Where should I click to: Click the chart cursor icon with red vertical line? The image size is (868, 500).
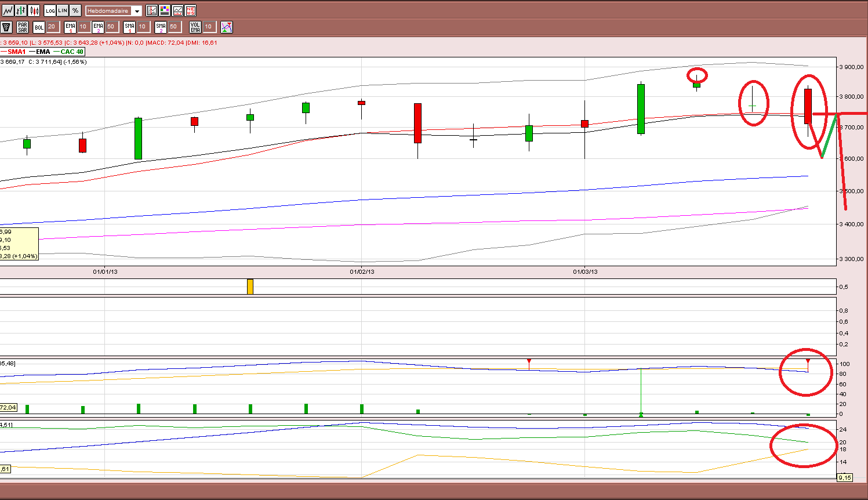[x=152, y=10]
